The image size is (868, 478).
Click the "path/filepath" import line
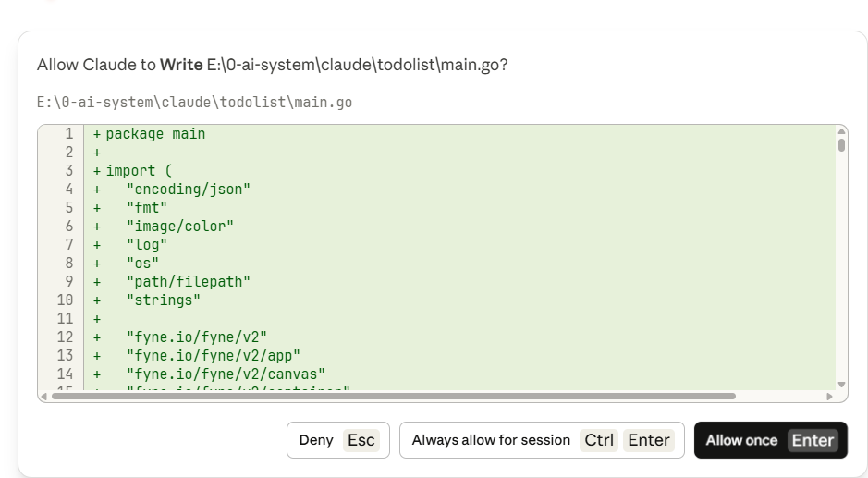(189, 282)
